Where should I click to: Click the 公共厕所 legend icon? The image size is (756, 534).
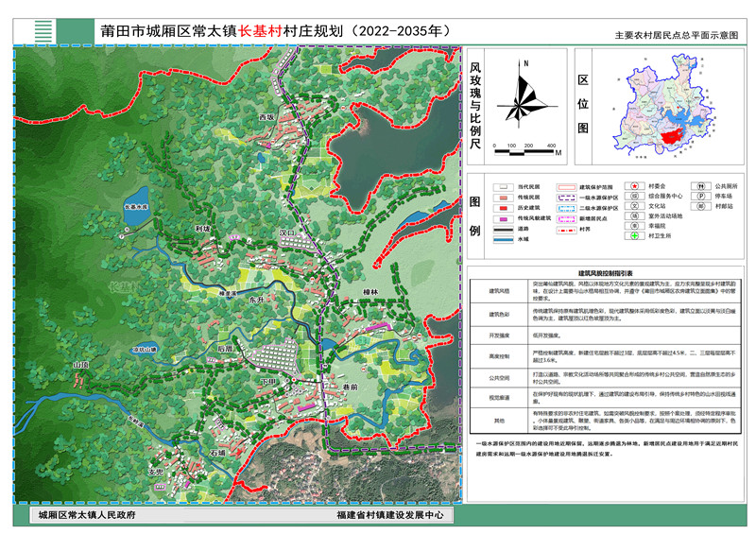701,187
